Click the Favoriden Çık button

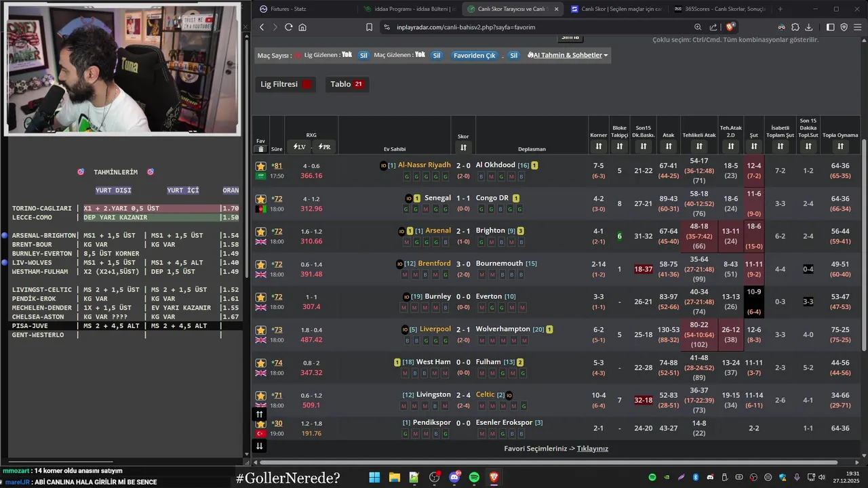475,55
